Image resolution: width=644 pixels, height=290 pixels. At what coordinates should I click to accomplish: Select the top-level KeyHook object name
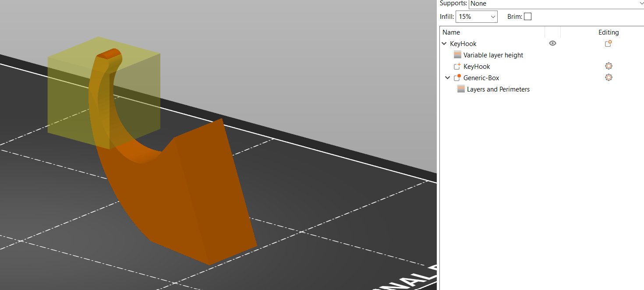point(463,44)
